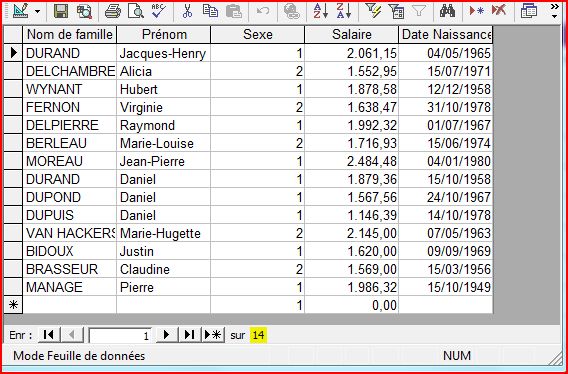Click the New Record toolbar icon

click(476, 12)
